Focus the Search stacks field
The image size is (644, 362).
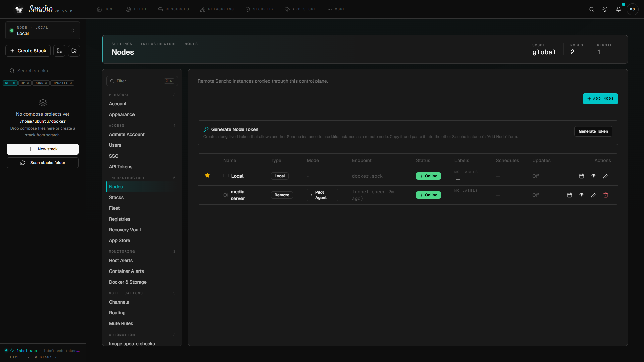click(x=43, y=71)
